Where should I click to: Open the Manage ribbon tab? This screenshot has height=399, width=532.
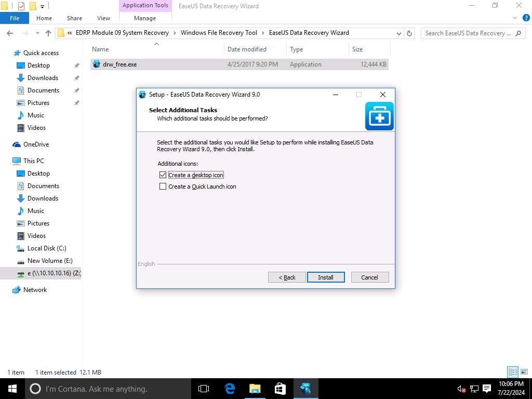[x=145, y=18]
